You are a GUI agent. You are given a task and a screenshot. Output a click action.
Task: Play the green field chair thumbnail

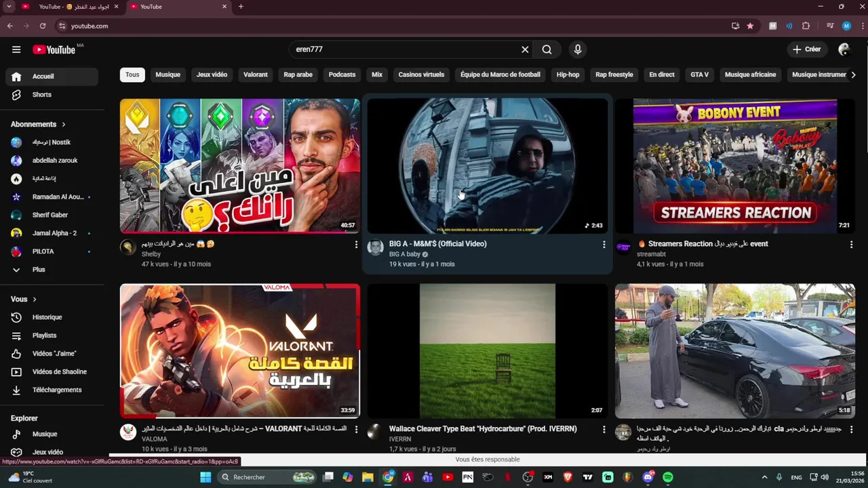coord(488,350)
